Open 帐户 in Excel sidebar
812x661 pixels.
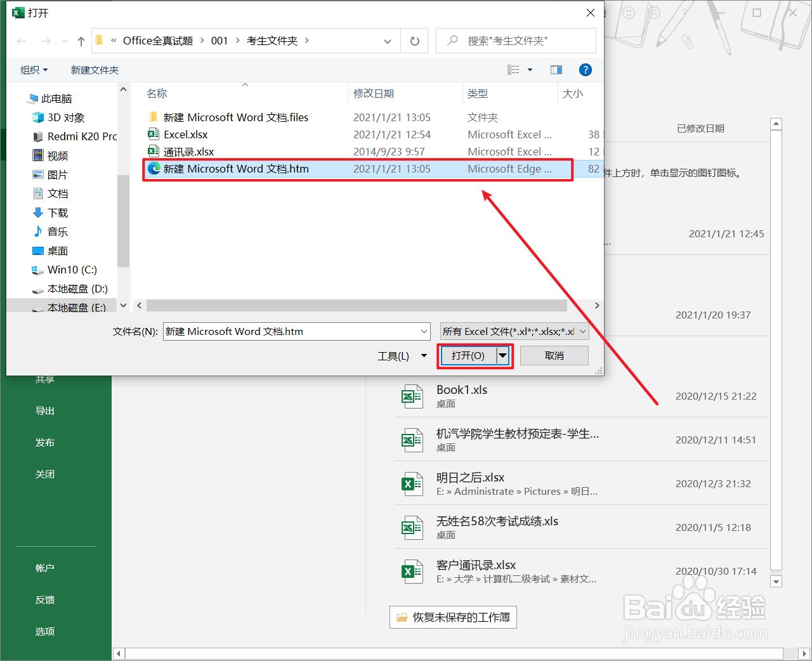45,568
